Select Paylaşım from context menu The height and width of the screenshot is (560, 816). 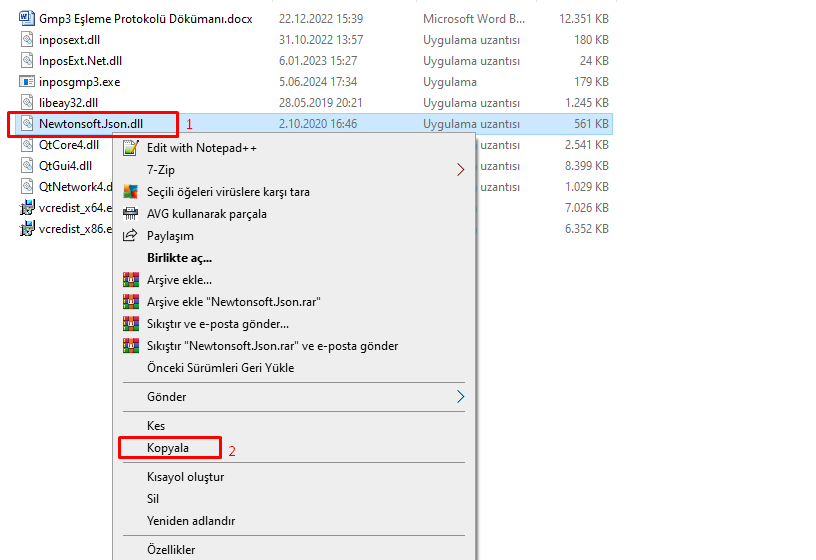point(170,236)
